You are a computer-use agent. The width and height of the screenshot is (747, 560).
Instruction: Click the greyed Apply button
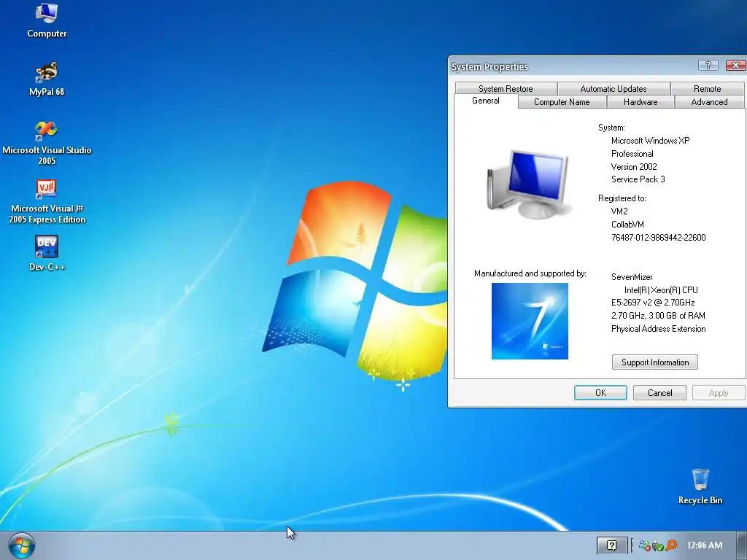point(718,393)
